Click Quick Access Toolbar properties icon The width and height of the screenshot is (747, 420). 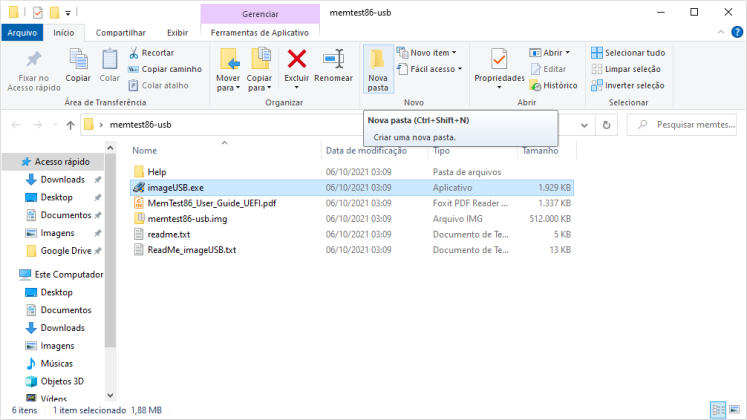pyautogui.click(x=38, y=12)
